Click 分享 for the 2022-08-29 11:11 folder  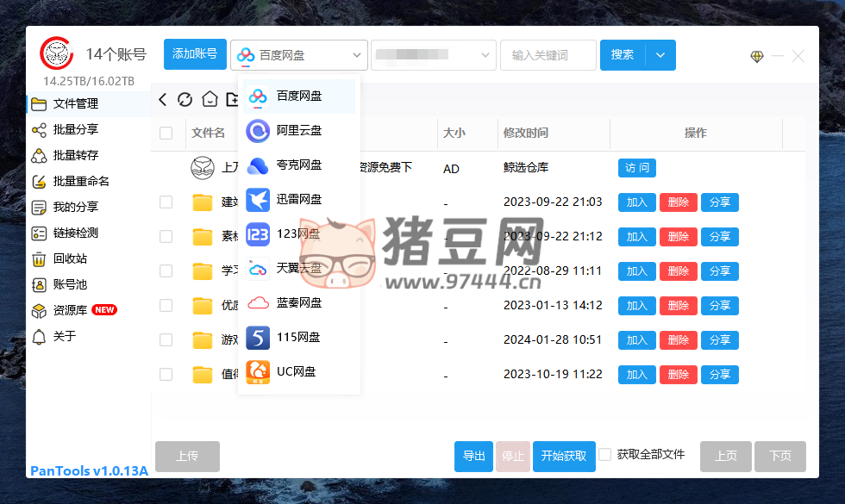pos(720,271)
